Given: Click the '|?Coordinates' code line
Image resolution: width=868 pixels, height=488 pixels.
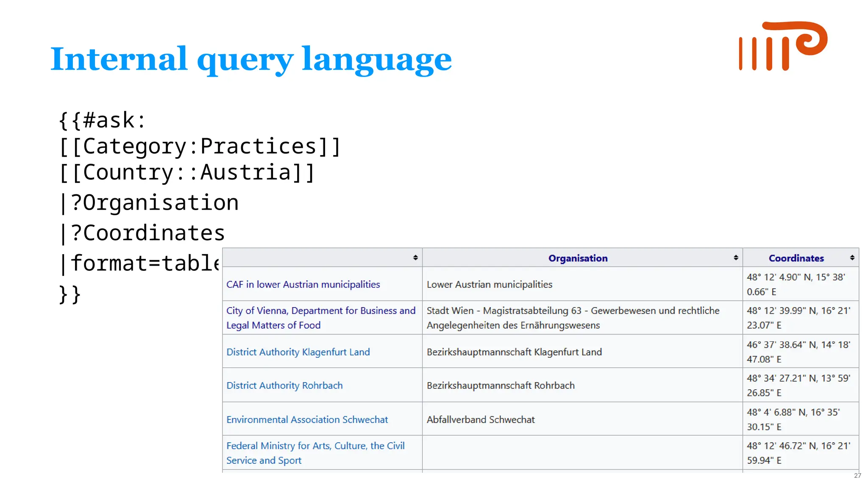Looking at the screenshot, I should (142, 233).
